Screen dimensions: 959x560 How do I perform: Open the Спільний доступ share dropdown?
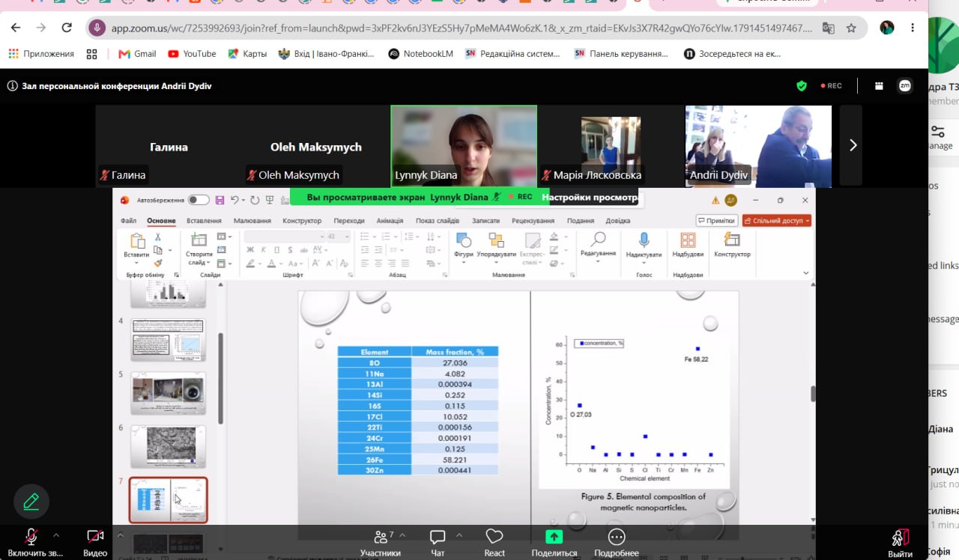777,221
